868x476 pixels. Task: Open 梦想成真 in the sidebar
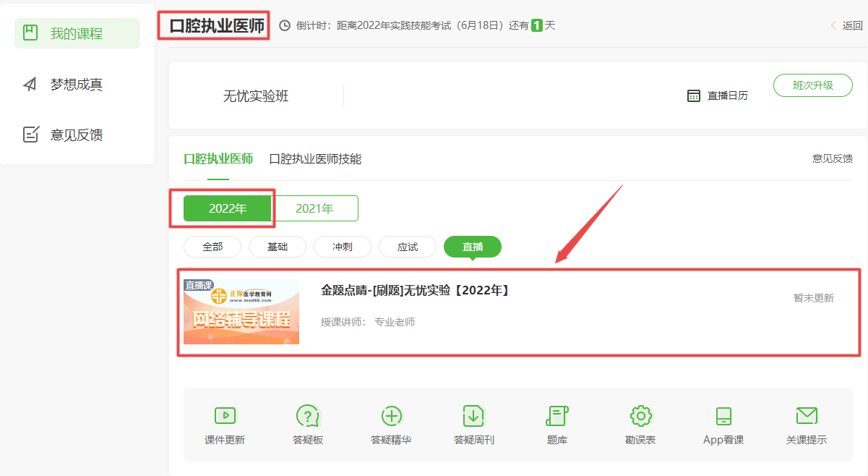tap(77, 85)
